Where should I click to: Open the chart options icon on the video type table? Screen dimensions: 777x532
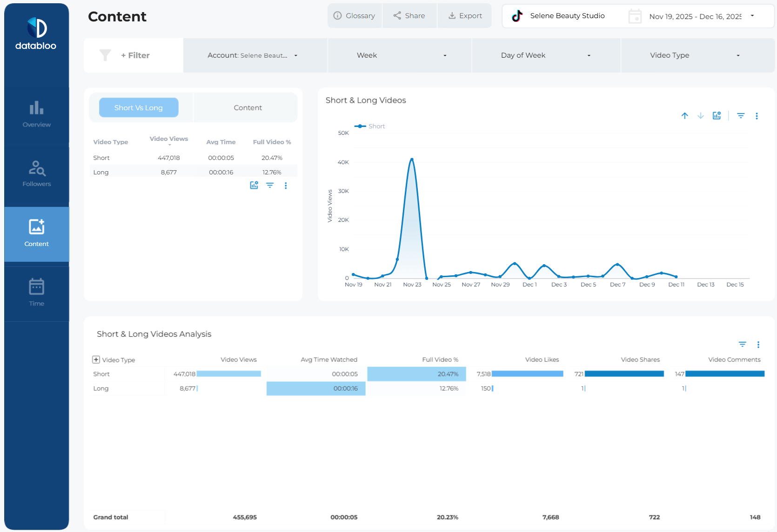pyautogui.click(x=286, y=185)
